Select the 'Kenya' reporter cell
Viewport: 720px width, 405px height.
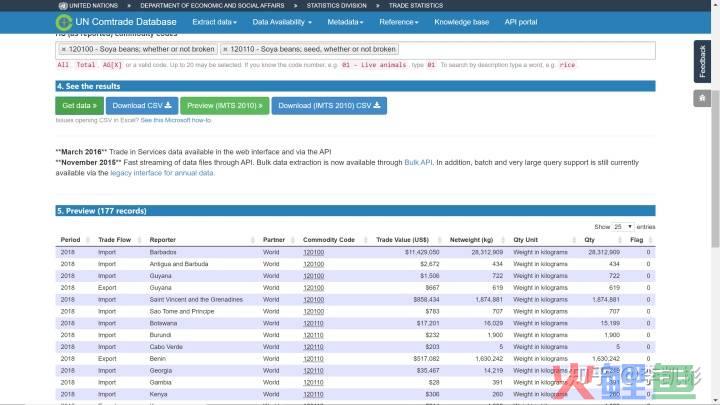[x=158, y=394]
